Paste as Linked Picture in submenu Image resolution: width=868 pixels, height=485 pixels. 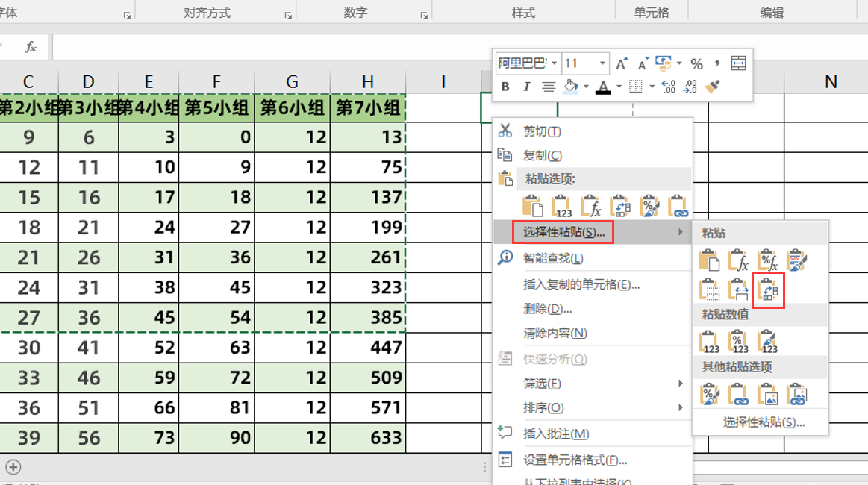pos(796,394)
